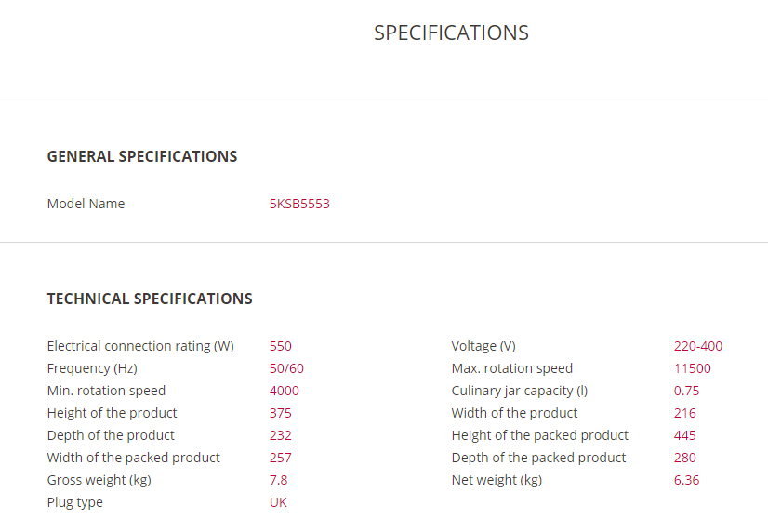The height and width of the screenshot is (532, 768).
Task: Select the depth of product value 232
Action: coord(281,435)
